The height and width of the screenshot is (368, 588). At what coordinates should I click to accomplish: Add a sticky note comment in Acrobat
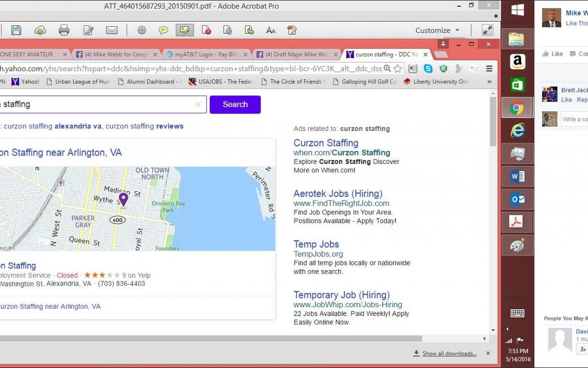[x=163, y=30]
